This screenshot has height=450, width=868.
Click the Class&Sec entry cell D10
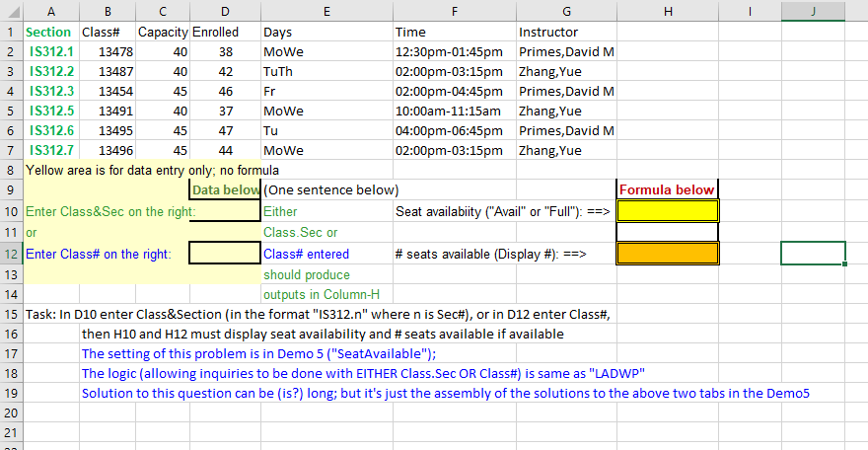click(x=225, y=211)
